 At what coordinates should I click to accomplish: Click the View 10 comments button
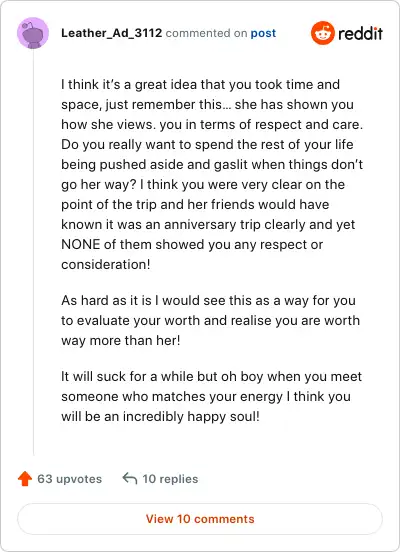[200, 519]
